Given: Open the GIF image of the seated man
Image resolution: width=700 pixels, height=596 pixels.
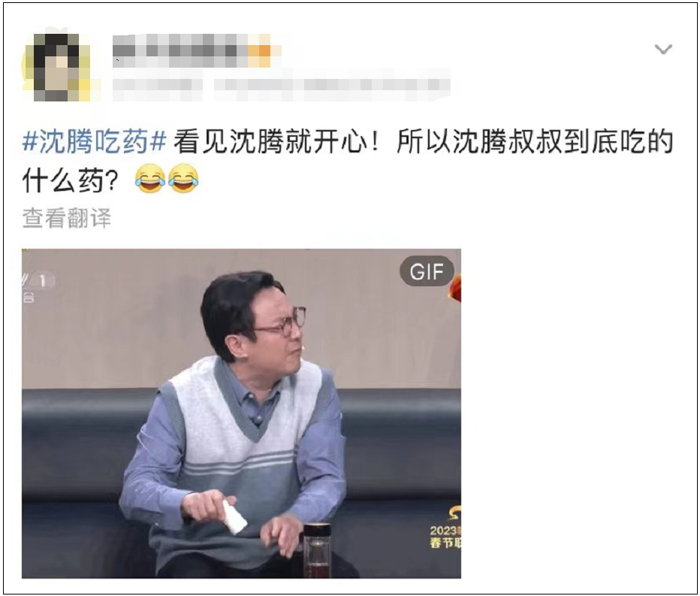Looking at the screenshot, I should (241, 413).
